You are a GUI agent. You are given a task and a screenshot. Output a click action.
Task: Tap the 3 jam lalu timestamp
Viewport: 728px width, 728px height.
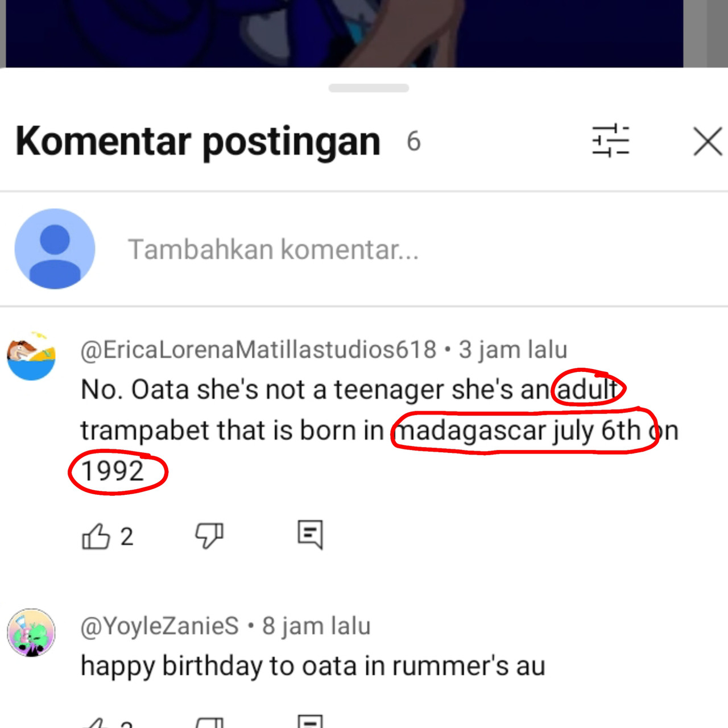pyautogui.click(x=513, y=350)
